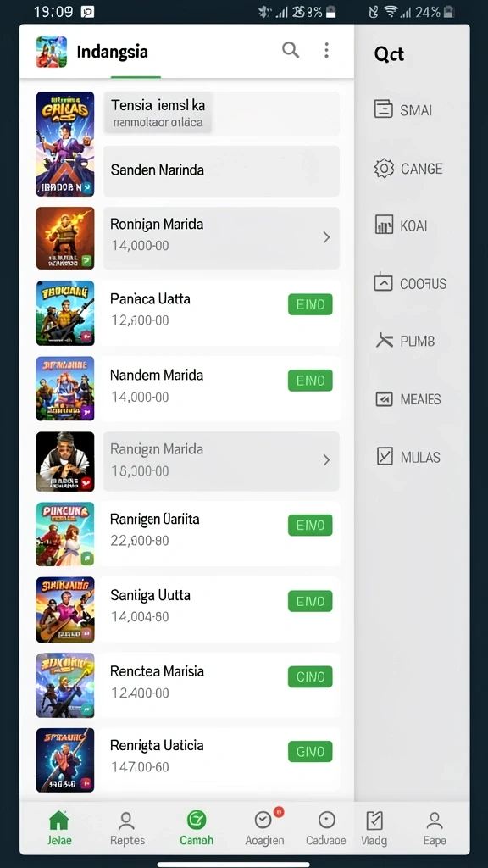Image resolution: width=488 pixels, height=868 pixels.
Task: Switch to the Reptes tab
Action: pyautogui.click(x=127, y=827)
